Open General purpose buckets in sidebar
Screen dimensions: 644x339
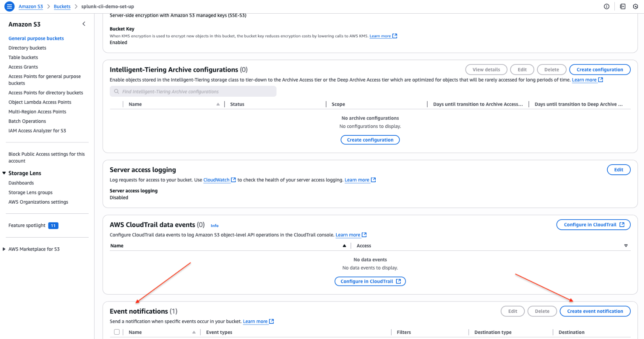[x=36, y=39]
